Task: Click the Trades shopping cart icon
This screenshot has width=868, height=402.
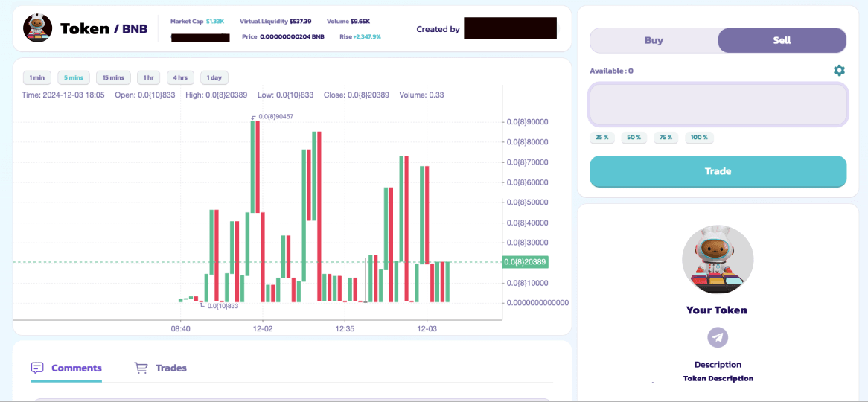Action: pyautogui.click(x=141, y=368)
